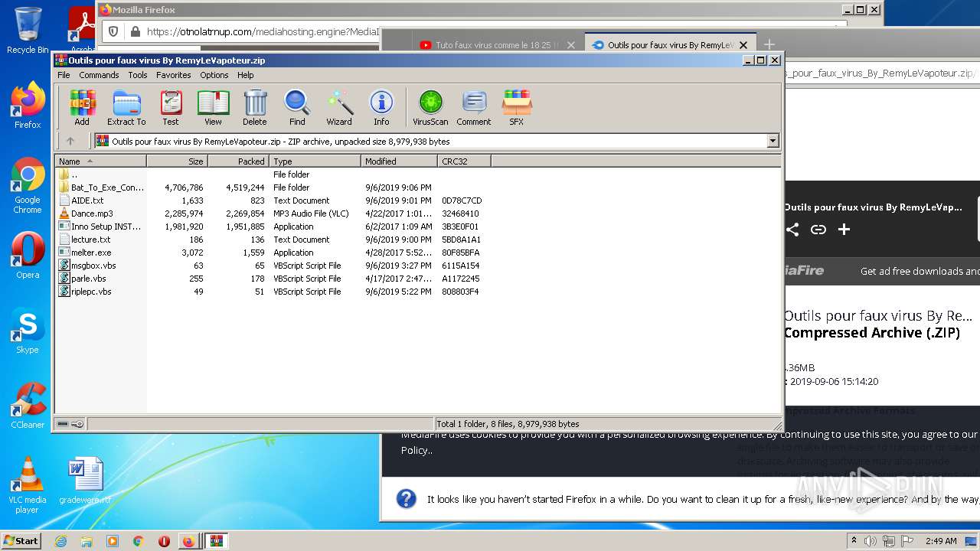Click the Find magnifier icon
This screenshot has height=551, width=980.
tap(297, 107)
